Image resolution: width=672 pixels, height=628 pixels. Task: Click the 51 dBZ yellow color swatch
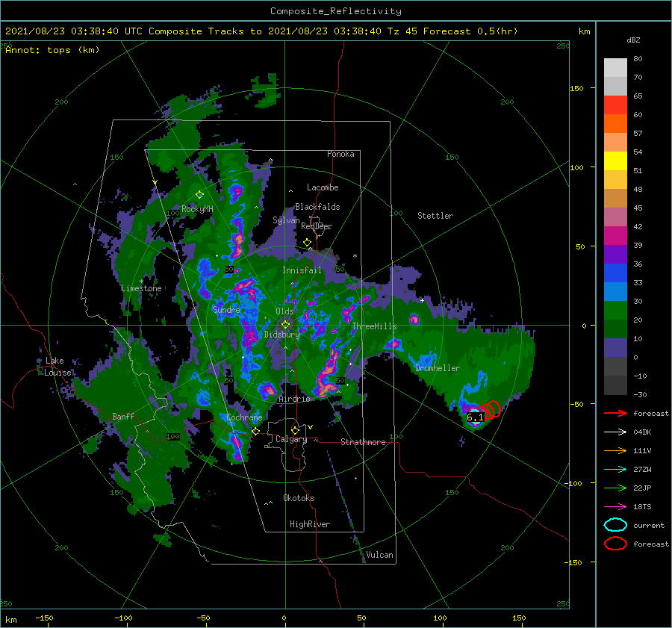pos(615,161)
